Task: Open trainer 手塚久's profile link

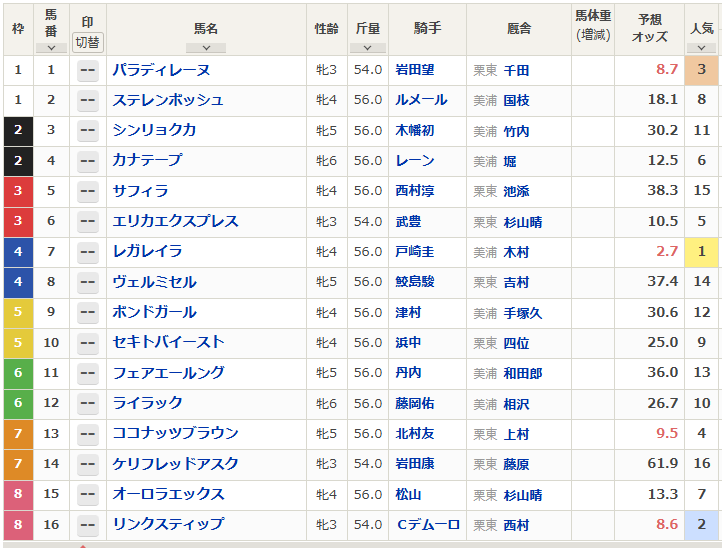Action: pos(522,313)
